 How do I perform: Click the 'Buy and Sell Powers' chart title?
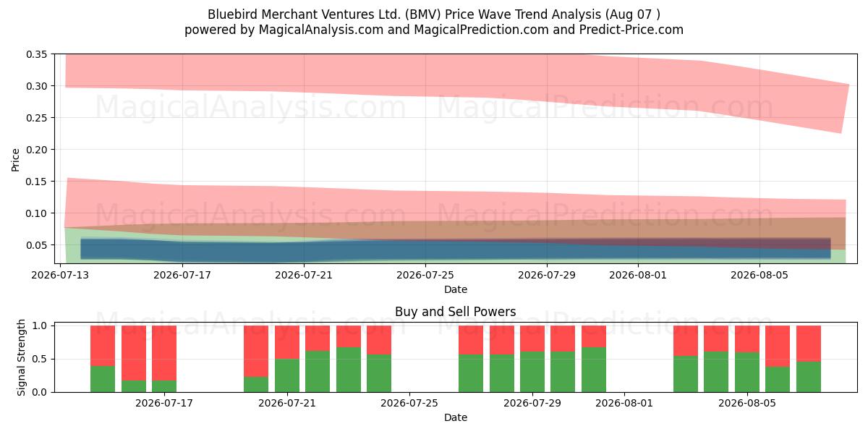(456, 312)
